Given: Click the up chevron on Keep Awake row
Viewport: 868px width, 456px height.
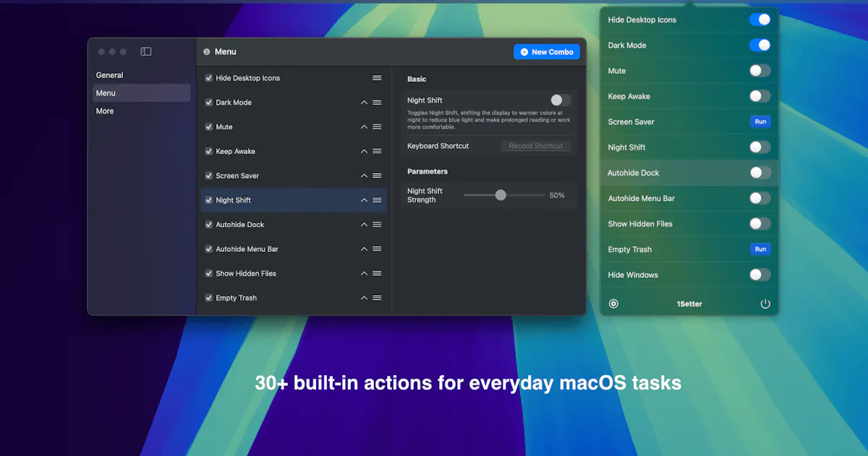Looking at the screenshot, I should coord(364,151).
